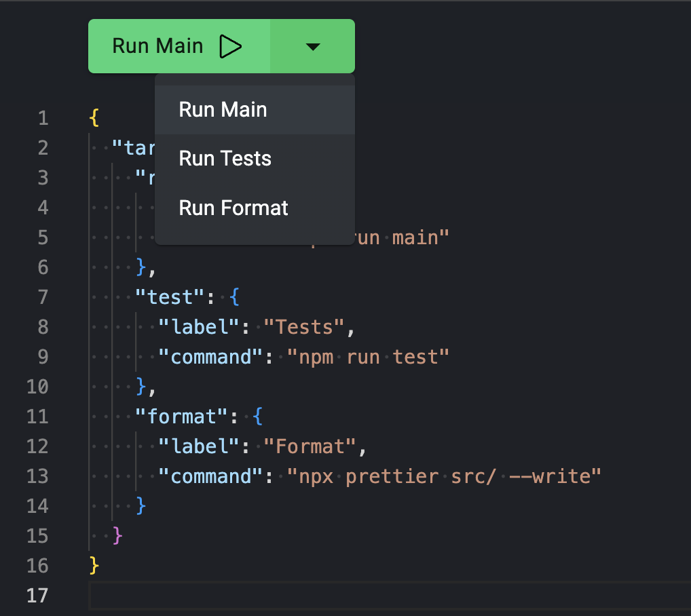Select Run Main from the dropdown menu

[x=223, y=110]
